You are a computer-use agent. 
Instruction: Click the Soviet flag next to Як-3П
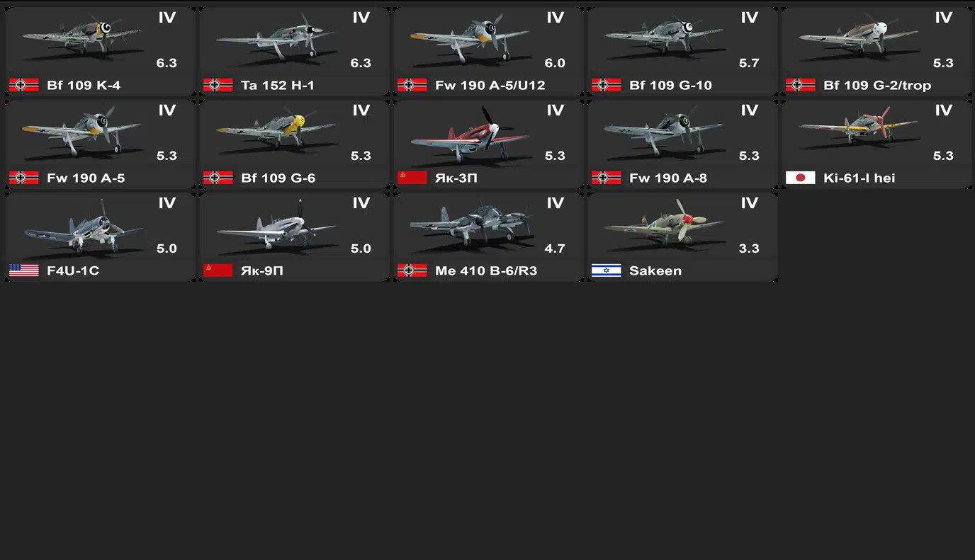412,178
